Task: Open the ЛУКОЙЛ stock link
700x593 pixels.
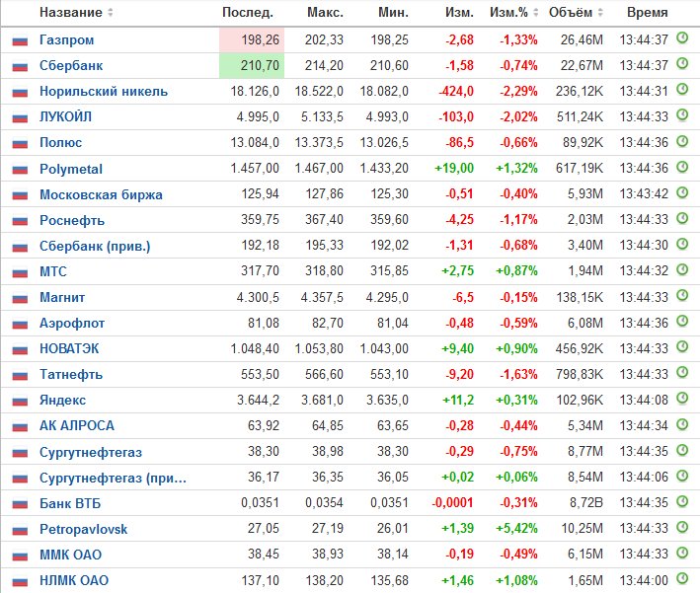Action: click(x=65, y=116)
